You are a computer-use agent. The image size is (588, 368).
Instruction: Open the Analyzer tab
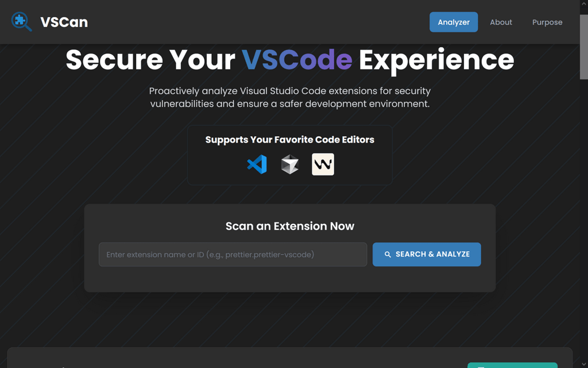pos(454,22)
